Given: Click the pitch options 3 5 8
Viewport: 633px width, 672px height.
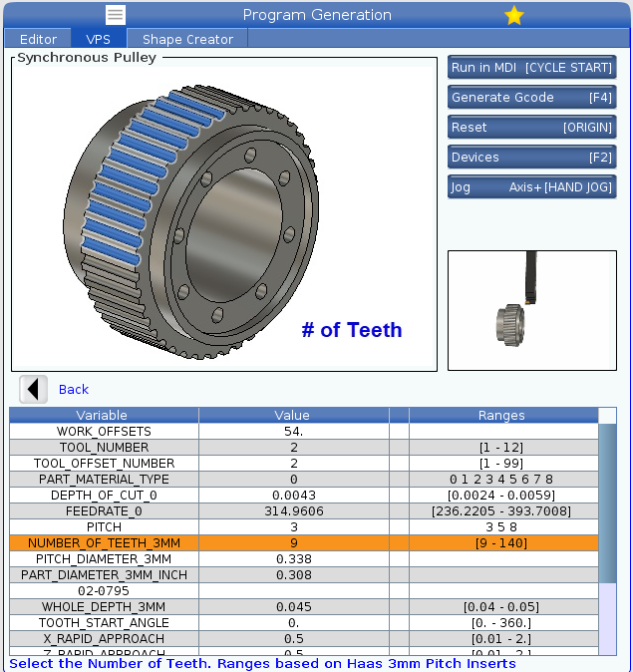Looking at the screenshot, I should (x=501, y=527).
